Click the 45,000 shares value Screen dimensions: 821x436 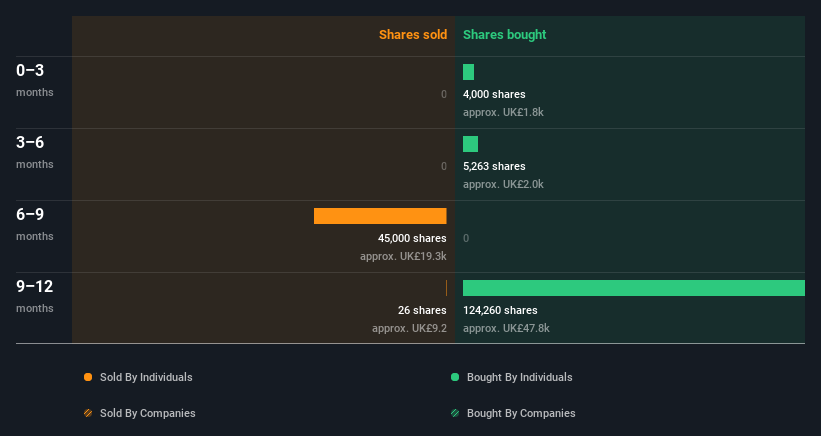(412, 238)
